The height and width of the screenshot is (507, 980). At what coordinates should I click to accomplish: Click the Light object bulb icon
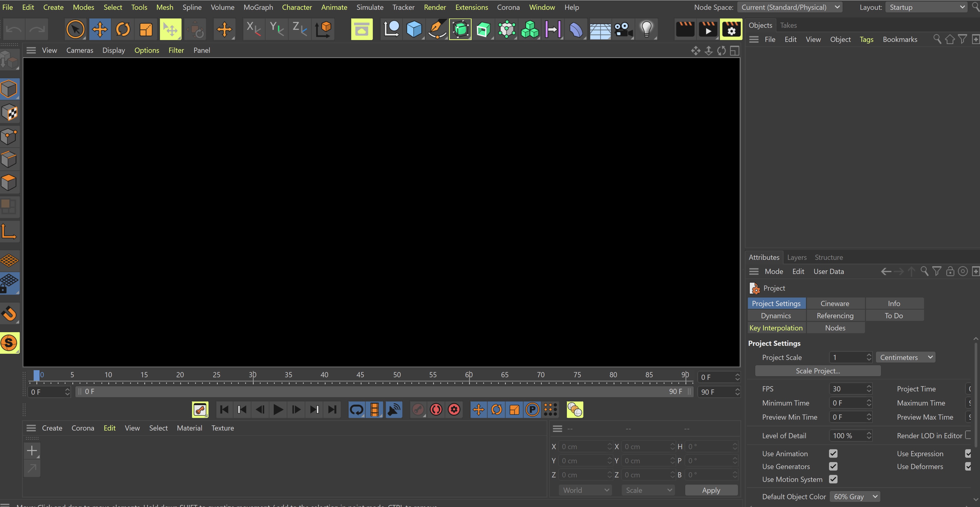(646, 29)
